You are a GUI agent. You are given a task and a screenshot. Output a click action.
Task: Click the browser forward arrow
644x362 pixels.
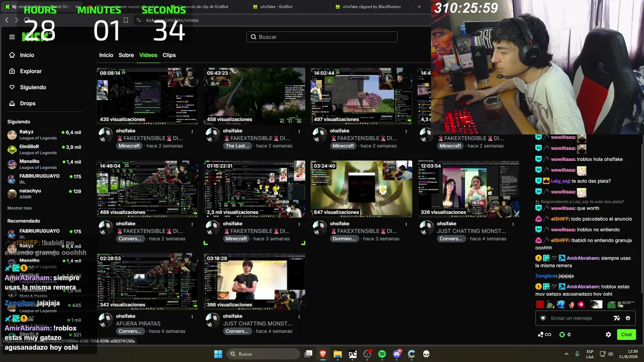click(x=17, y=20)
